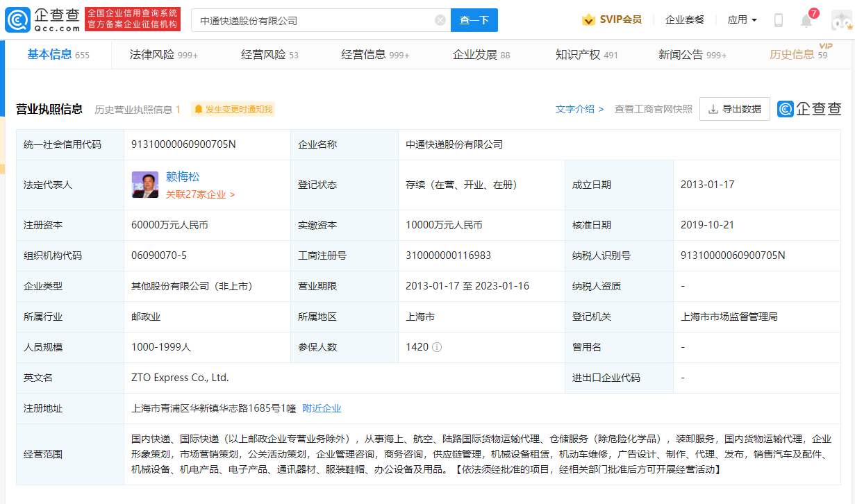Select company name 中通快递股份有限公司 in table
Screen dimensions: 855x504
[454, 144]
